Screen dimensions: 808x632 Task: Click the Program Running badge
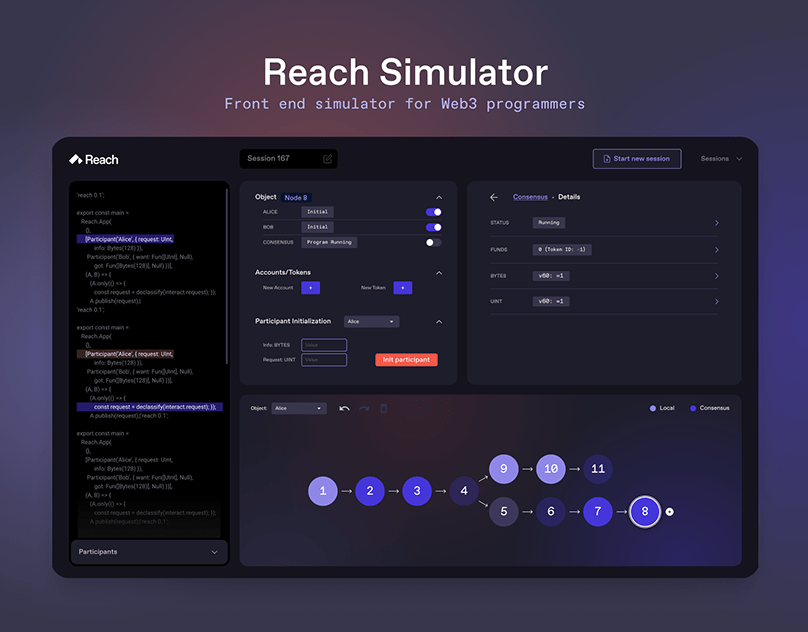(x=329, y=242)
